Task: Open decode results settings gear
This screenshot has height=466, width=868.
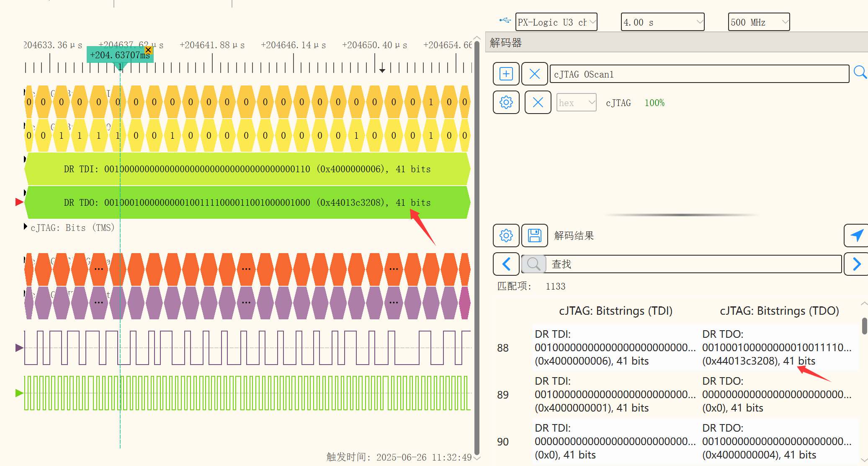Action: tap(506, 236)
